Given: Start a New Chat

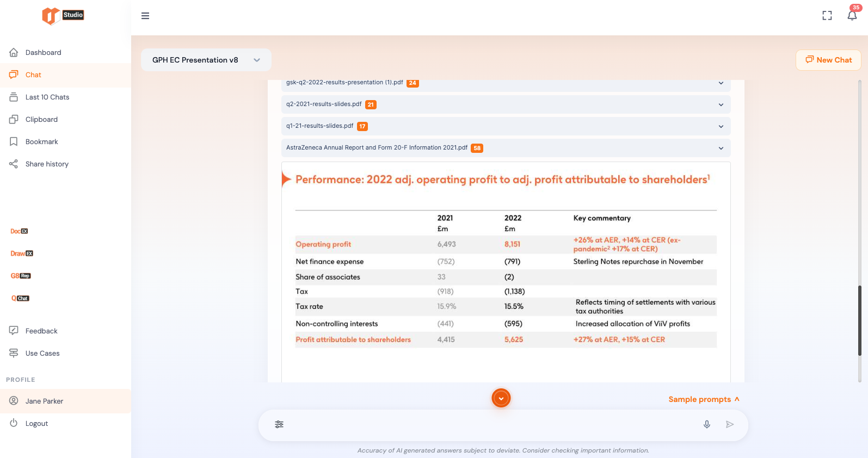Looking at the screenshot, I should pyautogui.click(x=828, y=60).
